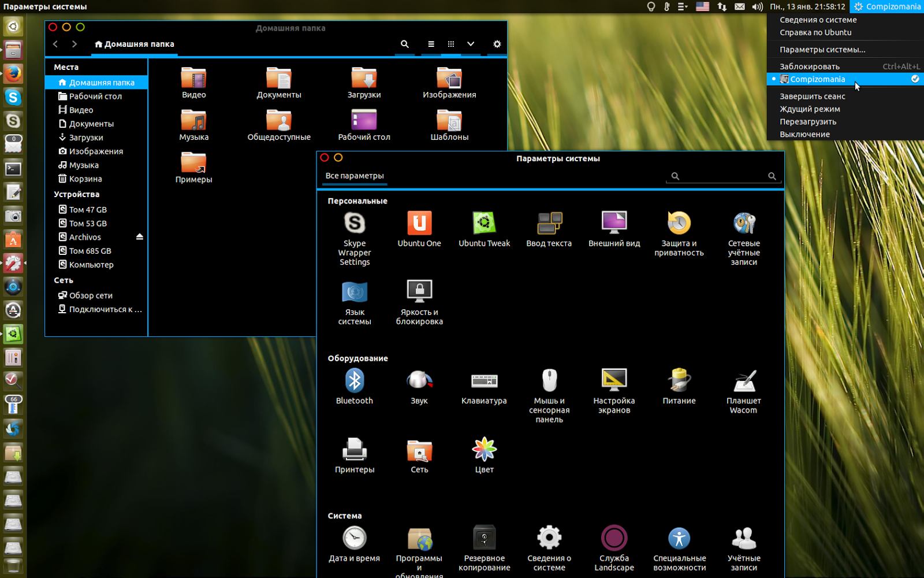Open Сведения о системе menu entry
Screen dimensions: 924x578
[845, 20]
